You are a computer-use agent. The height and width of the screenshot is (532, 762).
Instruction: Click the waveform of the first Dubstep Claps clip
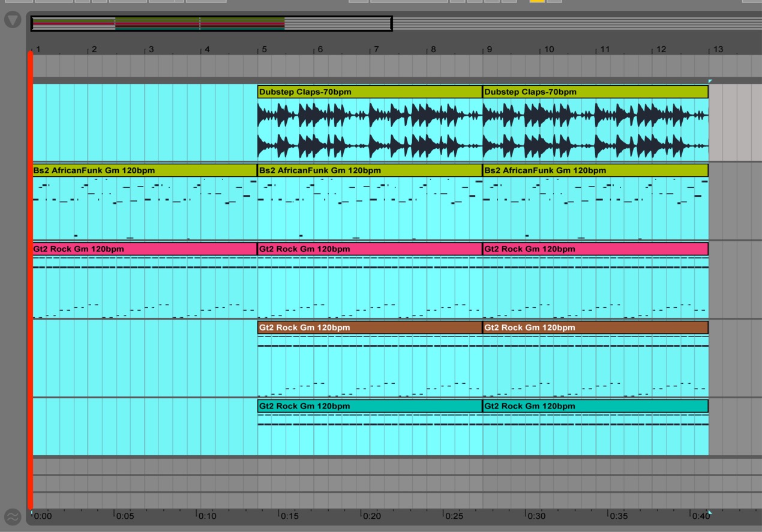370,130
